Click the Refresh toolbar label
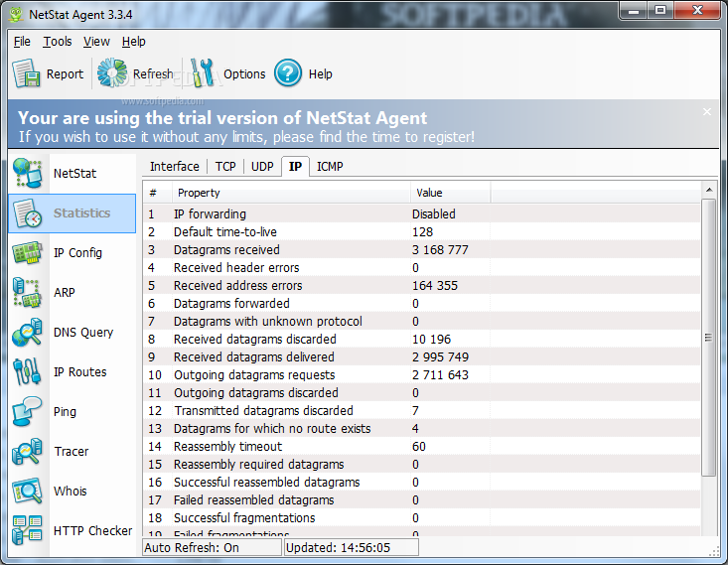This screenshot has height=565, width=728. 153,73
